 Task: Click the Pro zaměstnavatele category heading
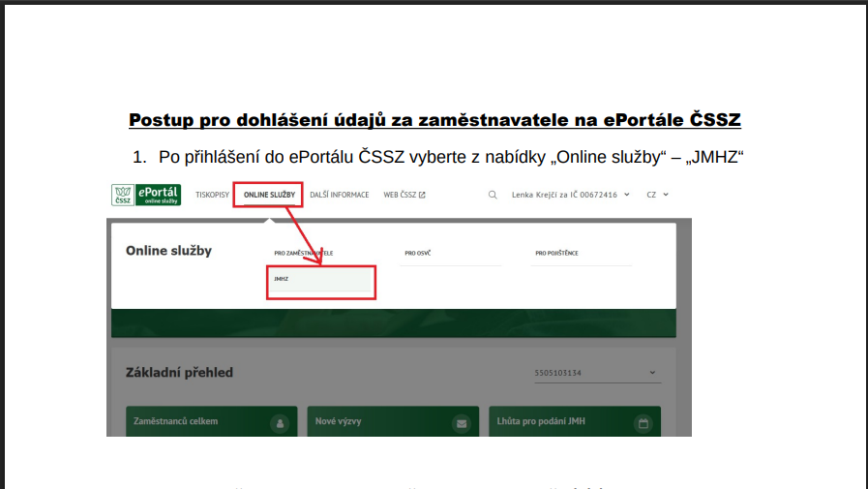pyautogui.click(x=303, y=254)
